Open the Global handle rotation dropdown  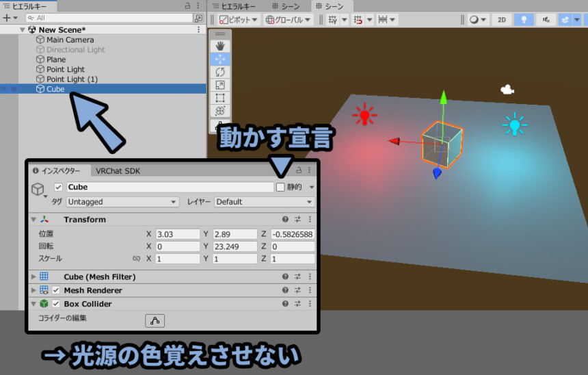click(288, 20)
